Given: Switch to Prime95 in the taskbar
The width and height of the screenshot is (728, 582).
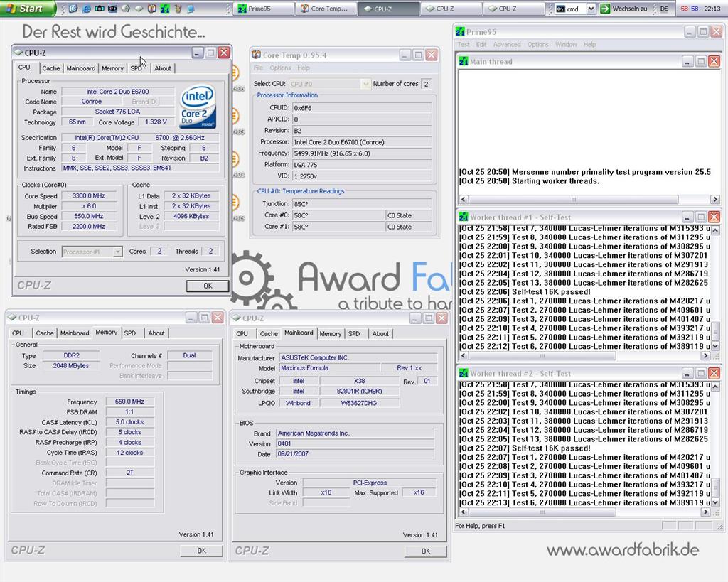Looking at the screenshot, I should [x=264, y=9].
